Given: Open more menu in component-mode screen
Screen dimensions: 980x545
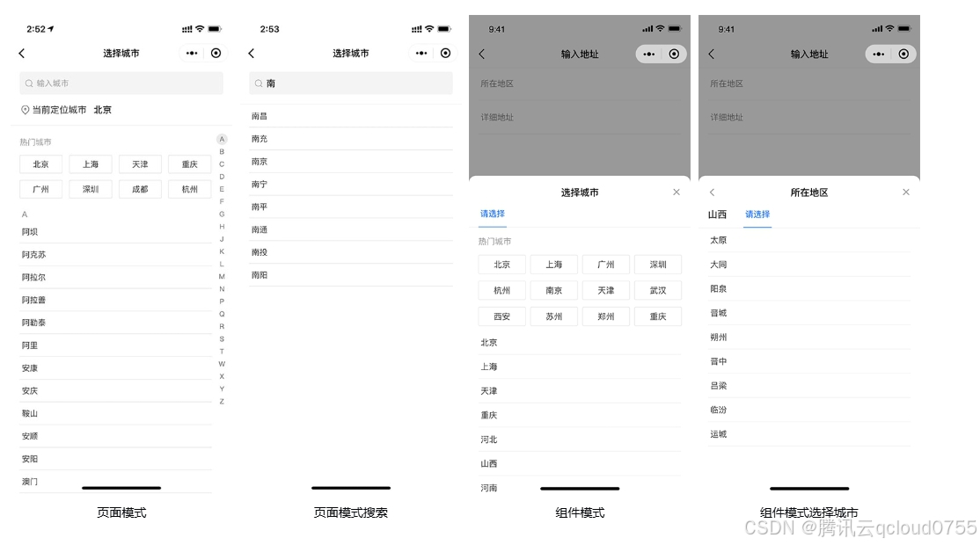Looking at the screenshot, I should [649, 54].
